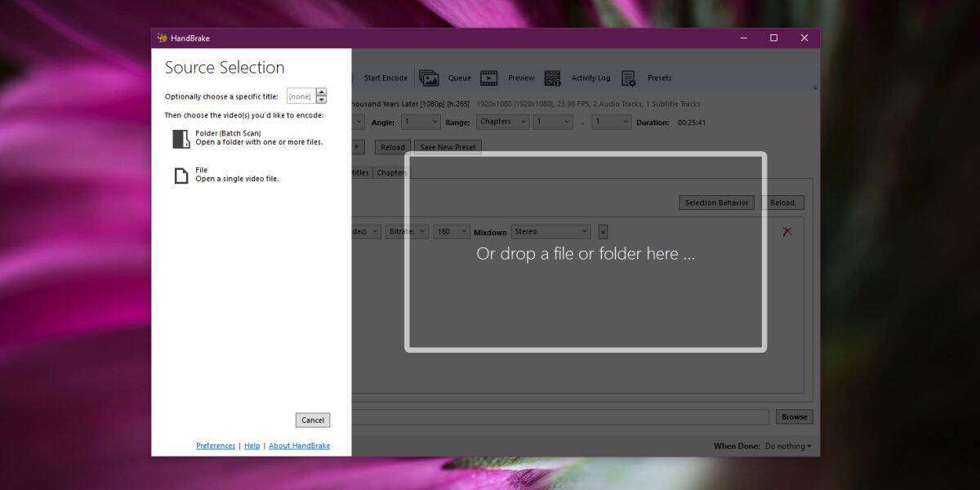Open the Help link
This screenshot has height=490, width=980.
(252, 446)
